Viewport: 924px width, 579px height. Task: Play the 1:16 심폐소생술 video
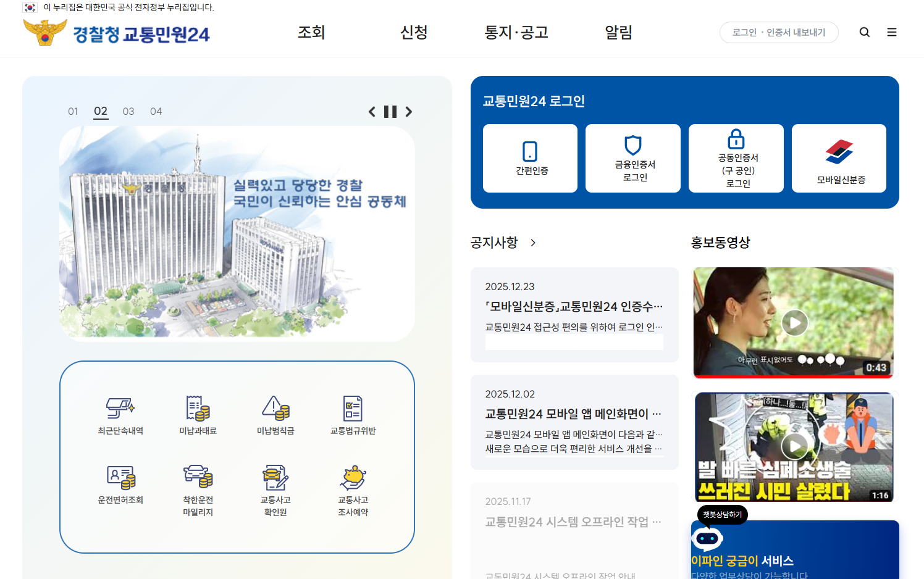point(795,446)
